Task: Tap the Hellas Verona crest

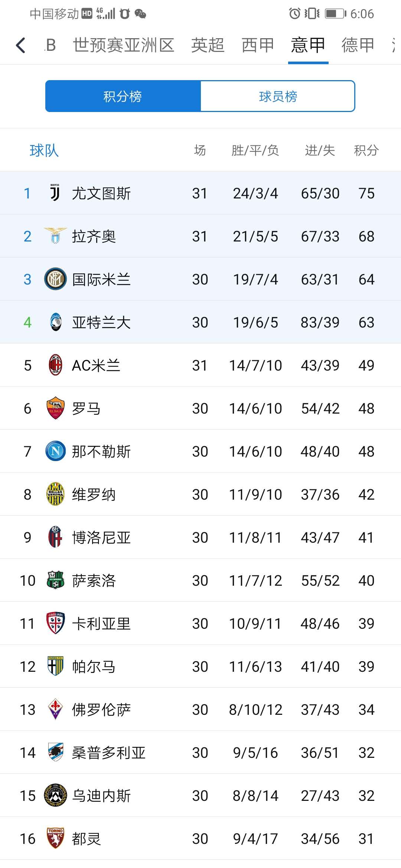Action: pos(55,494)
